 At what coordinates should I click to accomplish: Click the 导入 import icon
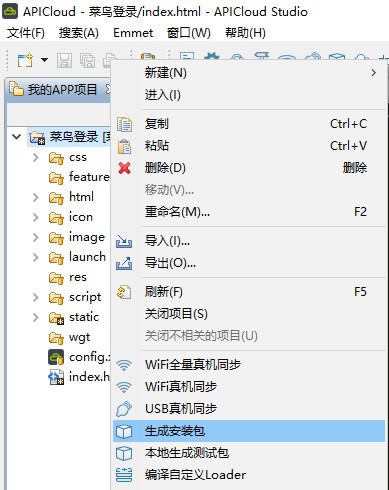(124, 241)
